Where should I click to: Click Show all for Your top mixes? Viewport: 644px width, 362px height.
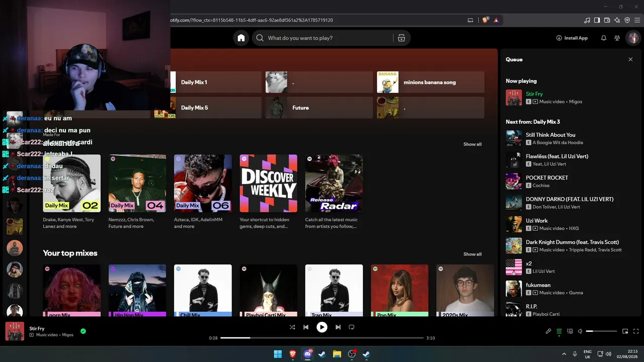(472, 254)
